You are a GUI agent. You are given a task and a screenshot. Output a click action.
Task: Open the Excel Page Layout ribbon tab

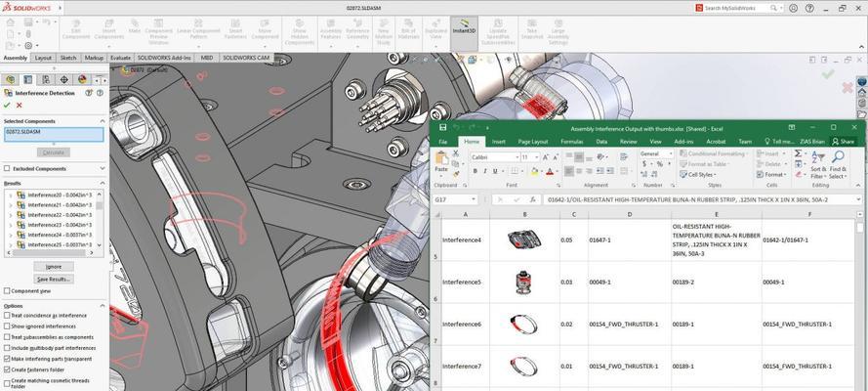pyautogui.click(x=532, y=142)
